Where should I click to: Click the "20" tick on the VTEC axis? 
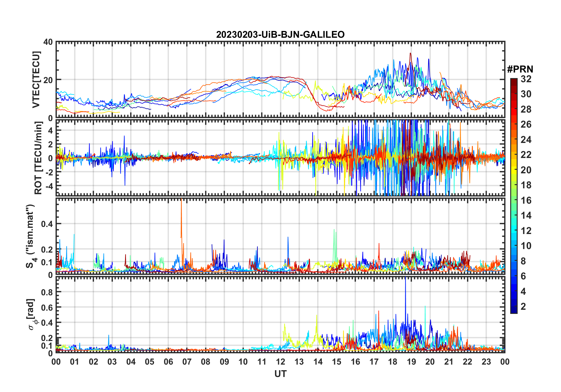tap(48, 80)
